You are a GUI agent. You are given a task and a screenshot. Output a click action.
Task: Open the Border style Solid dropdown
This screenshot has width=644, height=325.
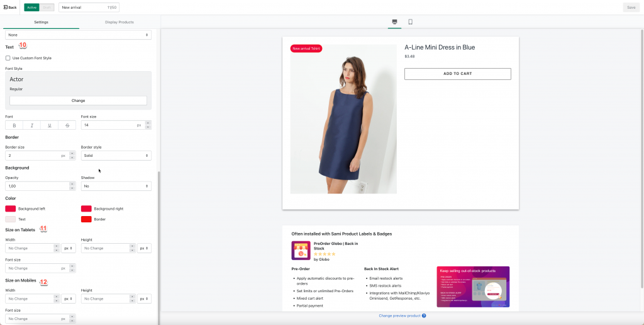point(116,156)
